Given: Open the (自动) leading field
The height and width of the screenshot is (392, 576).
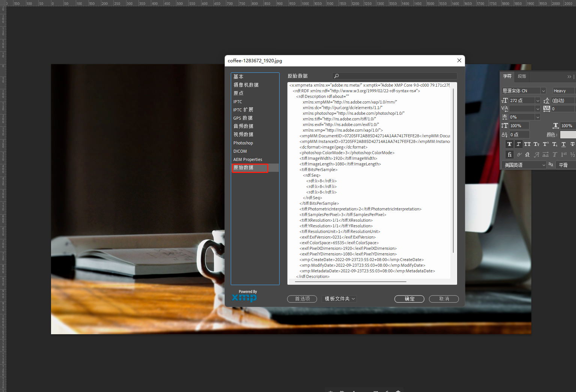Looking at the screenshot, I should coord(563,101).
